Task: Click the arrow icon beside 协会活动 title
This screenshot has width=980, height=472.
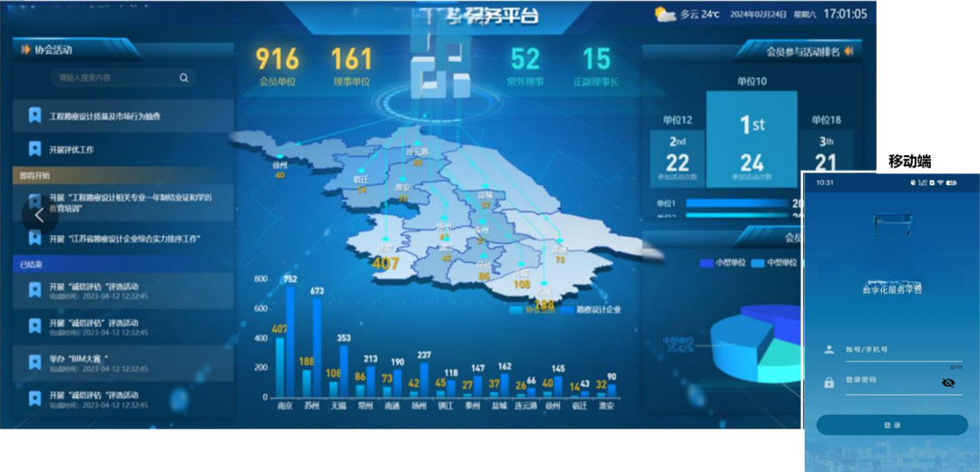Action: pyautogui.click(x=25, y=50)
